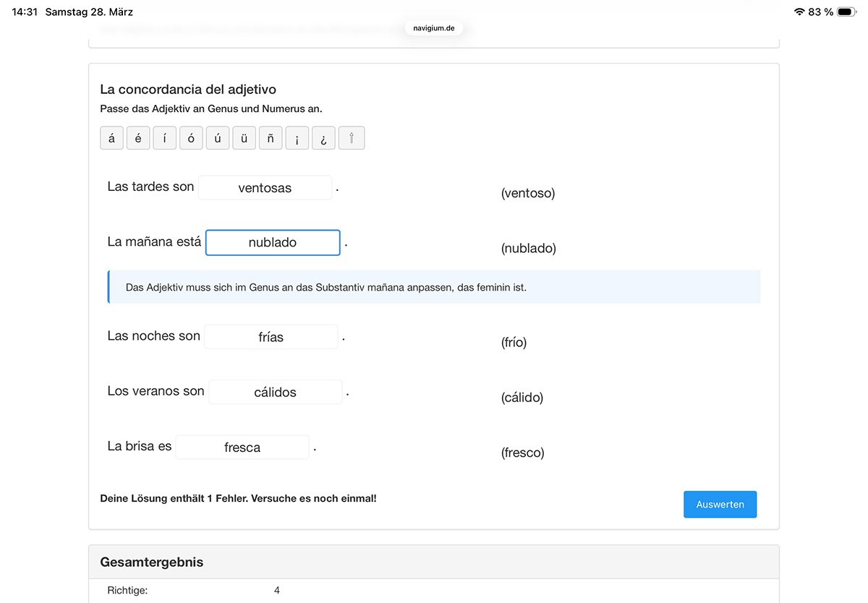Insert the inverted exclamation mark ¡

[297, 138]
